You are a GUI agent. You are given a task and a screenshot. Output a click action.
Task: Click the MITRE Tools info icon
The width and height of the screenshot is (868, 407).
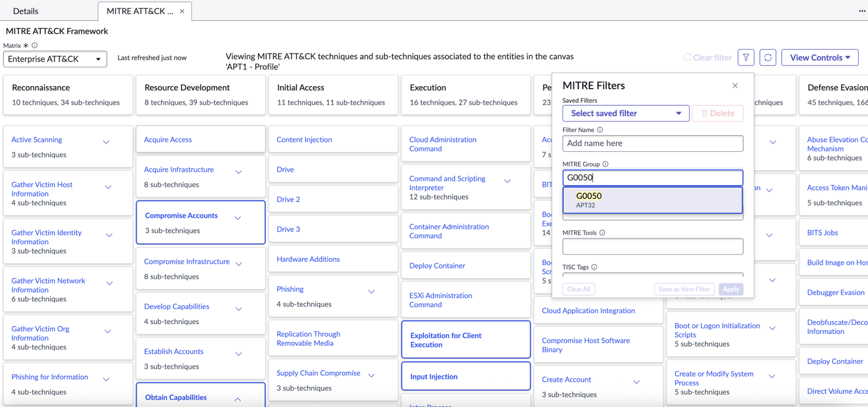click(x=602, y=233)
